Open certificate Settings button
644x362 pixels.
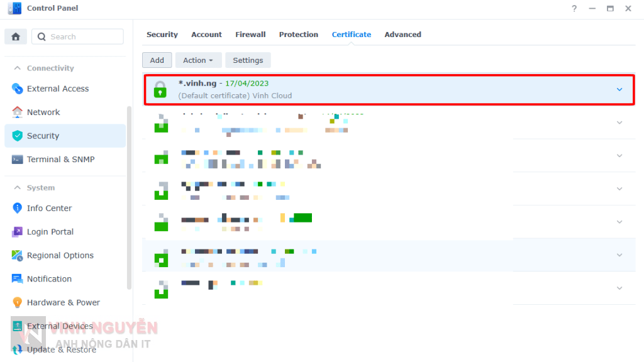[x=248, y=60]
